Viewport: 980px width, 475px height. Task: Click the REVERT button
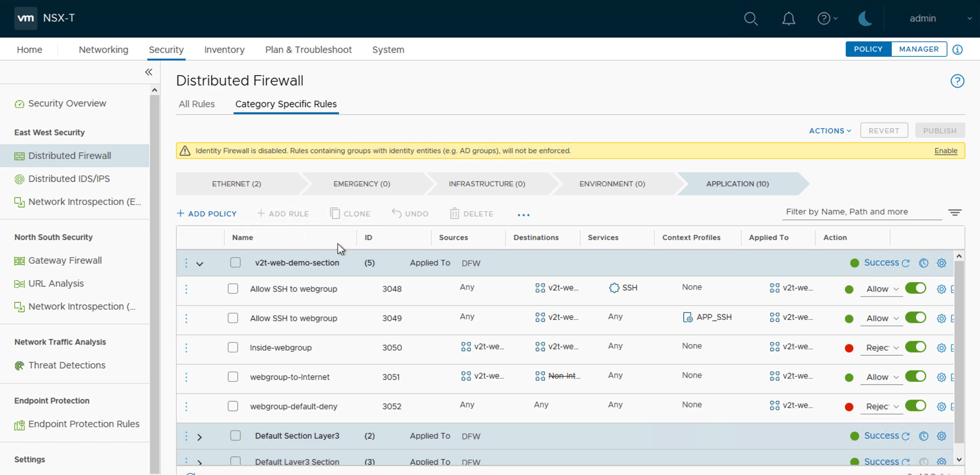[x=884, y=130]
